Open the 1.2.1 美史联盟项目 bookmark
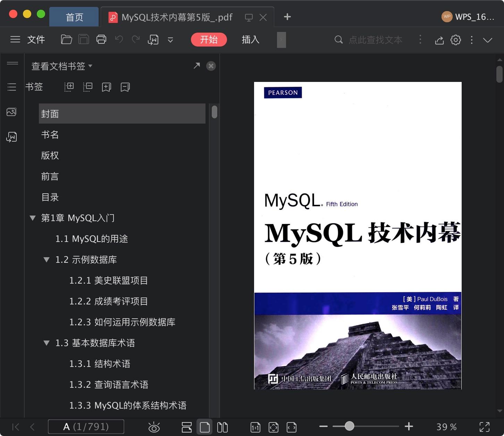Image resolution: width=504 pixels, height=436 pixels. coord(109,280)
